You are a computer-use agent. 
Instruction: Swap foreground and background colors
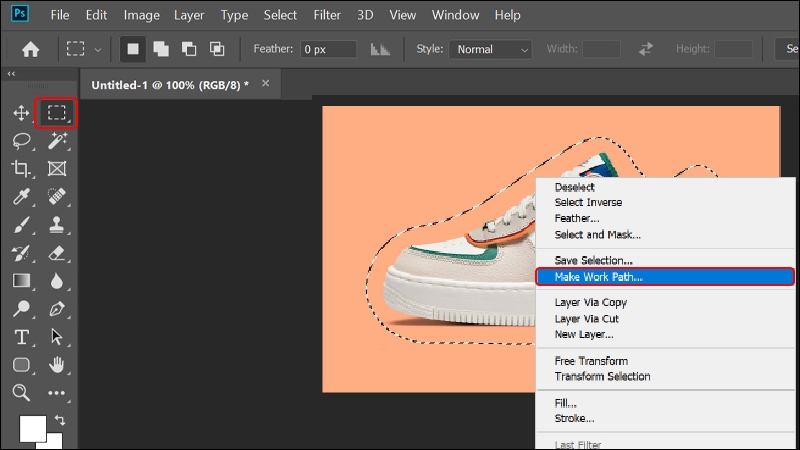(60, 420)
